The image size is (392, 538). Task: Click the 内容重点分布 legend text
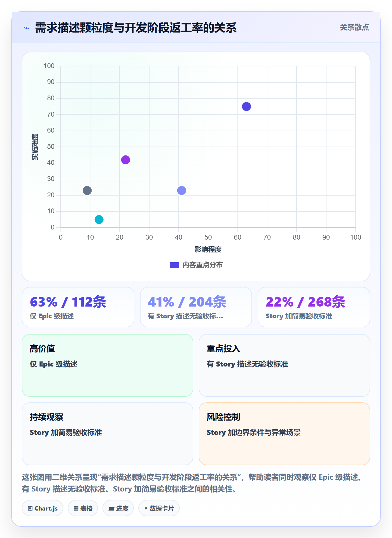point(202,265)
